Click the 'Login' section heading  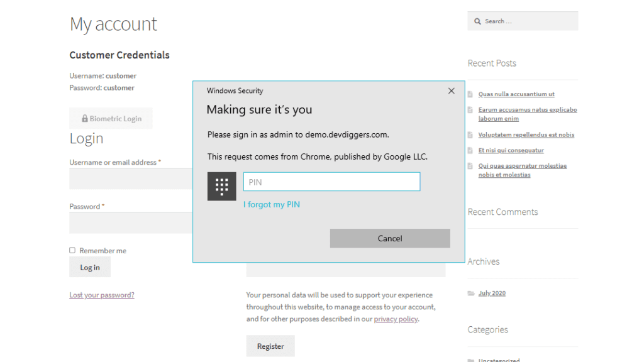86,139
